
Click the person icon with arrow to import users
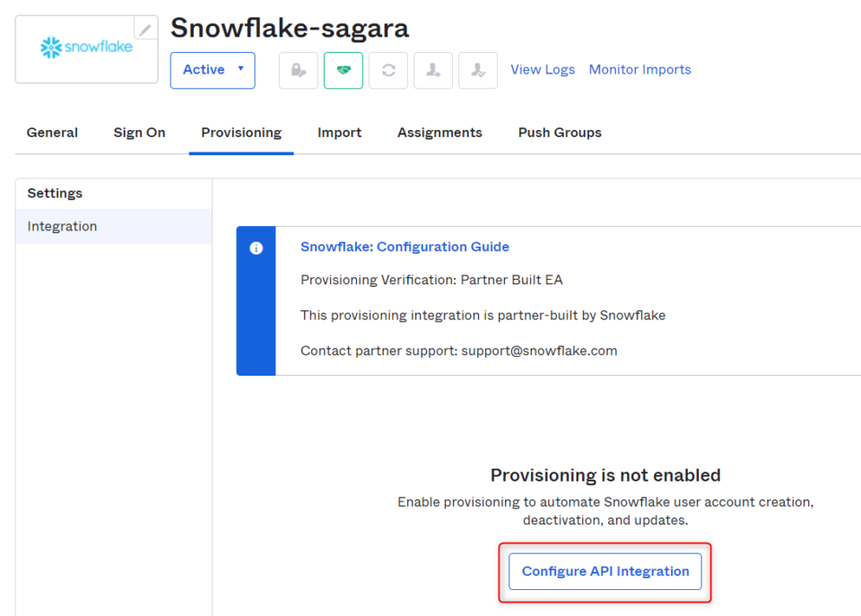[433, 70]
